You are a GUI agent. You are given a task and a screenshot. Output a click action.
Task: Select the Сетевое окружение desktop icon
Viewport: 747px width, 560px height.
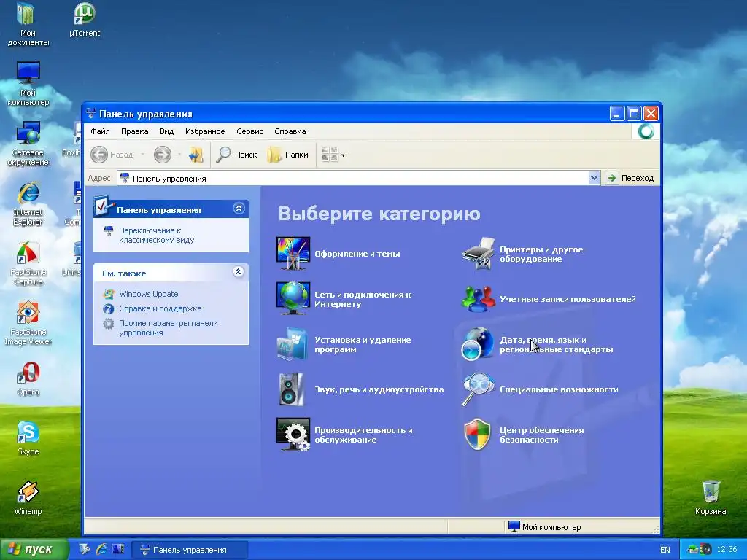coord(28,144)
